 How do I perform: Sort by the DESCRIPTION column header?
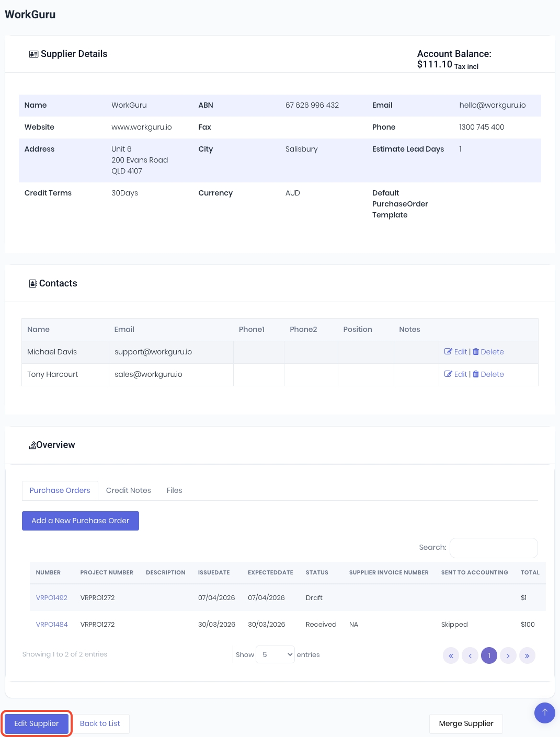pyautogui.click(x=166, y=572)
